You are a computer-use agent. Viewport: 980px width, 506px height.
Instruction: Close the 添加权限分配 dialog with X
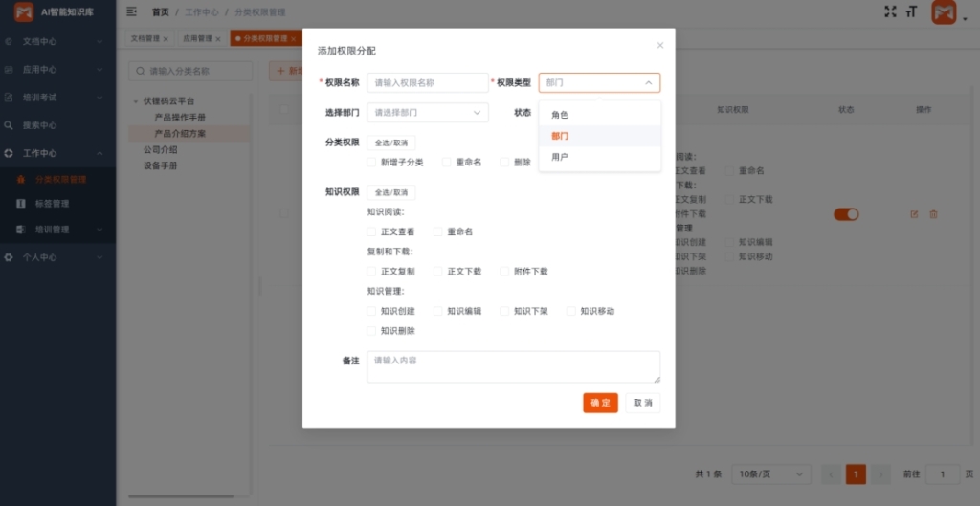[660, 46]
